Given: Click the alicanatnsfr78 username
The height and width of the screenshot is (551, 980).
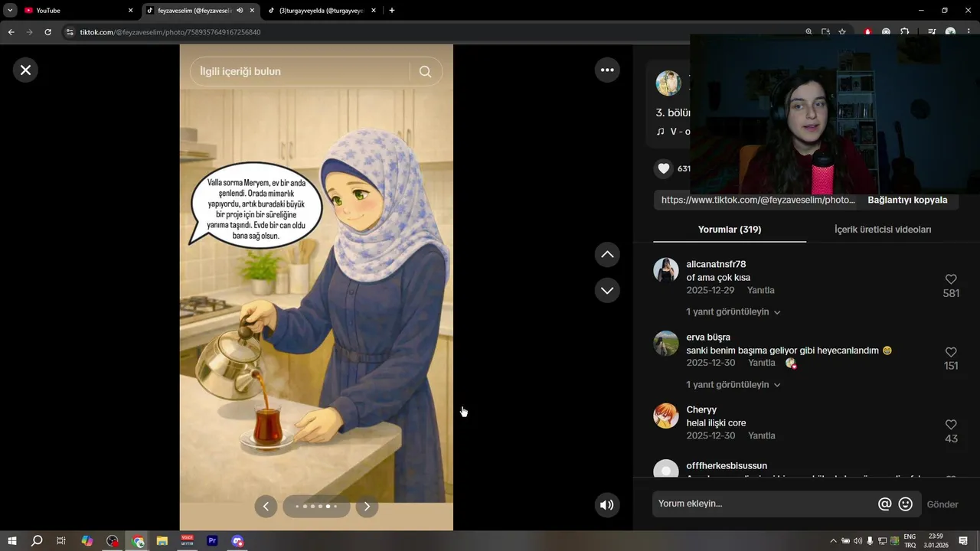Looking at the screenshot, I should 716,264.
